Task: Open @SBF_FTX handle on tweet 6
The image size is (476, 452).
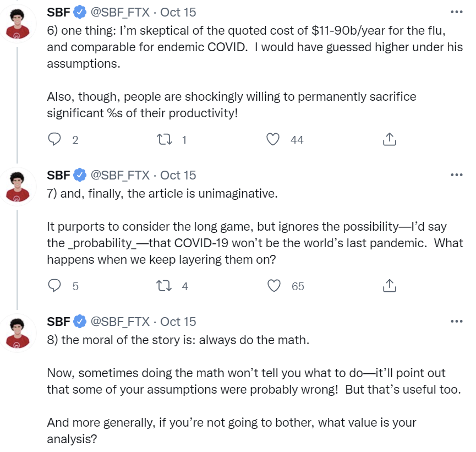Action: tap(119, 12)
